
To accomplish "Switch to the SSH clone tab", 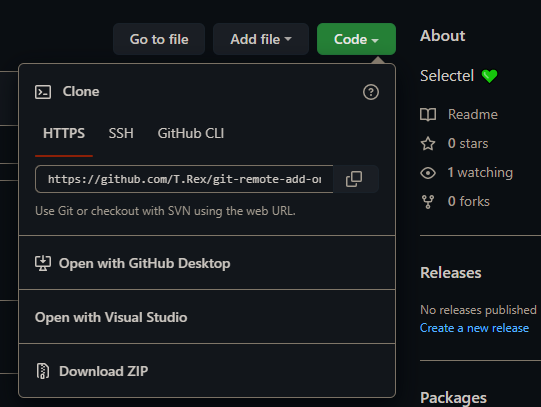I will point(121,133).
